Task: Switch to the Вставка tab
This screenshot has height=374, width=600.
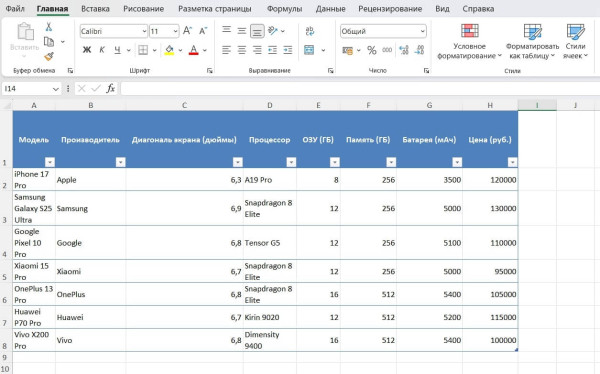Action: click(x=95, y=8)
